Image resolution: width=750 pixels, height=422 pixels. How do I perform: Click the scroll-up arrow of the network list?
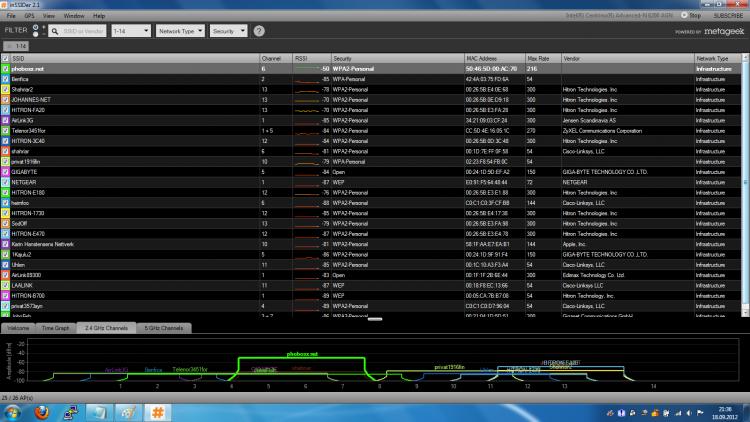coord(745,58)
